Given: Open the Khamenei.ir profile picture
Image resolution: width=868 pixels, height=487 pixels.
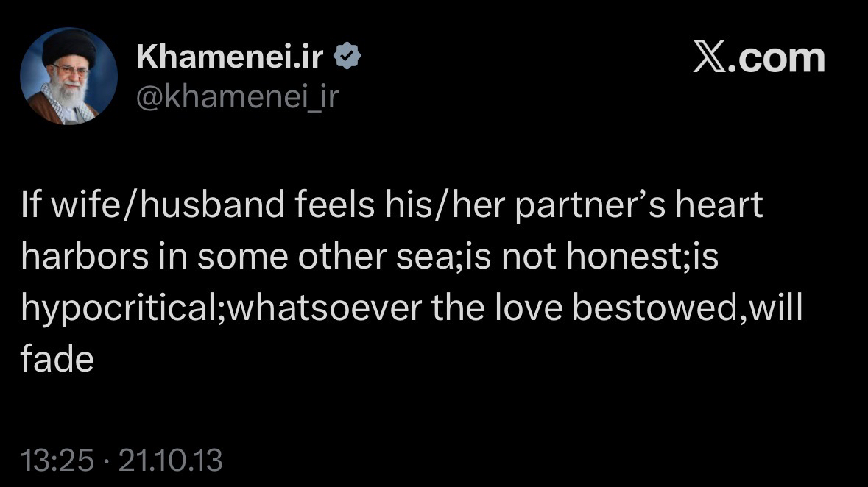Looking at the screenshot, I should coord(68,77).
